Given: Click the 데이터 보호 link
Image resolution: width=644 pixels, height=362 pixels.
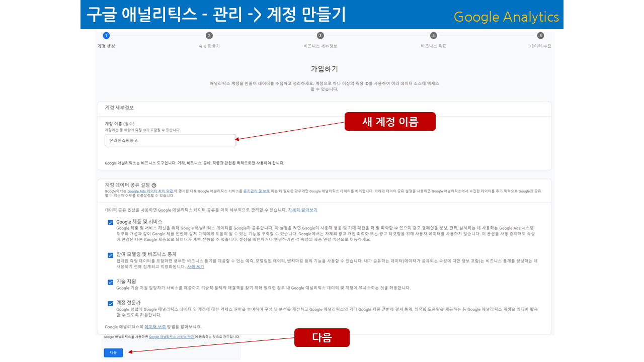Looking at the screenshot, I should 155,327.
